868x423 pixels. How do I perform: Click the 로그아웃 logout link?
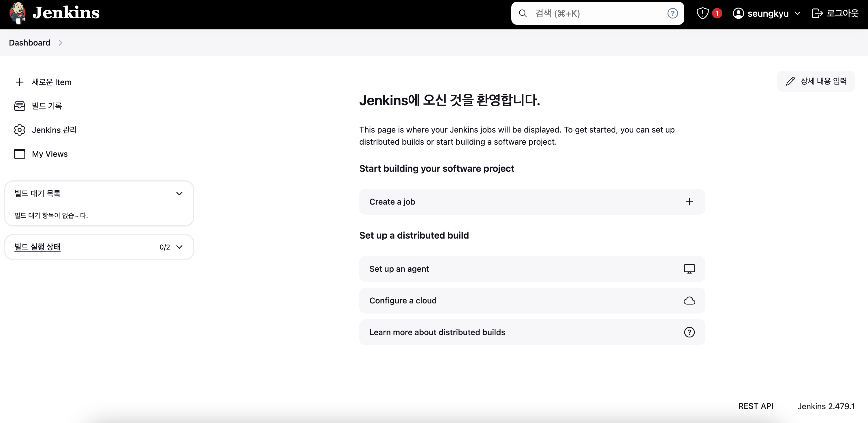click(835, 14)
